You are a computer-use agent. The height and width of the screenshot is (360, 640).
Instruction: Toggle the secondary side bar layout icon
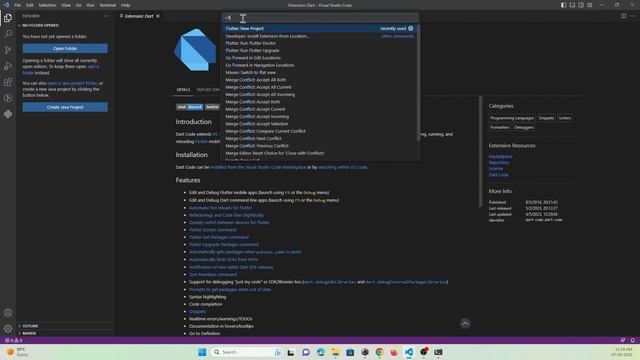(x=581, y=5)
